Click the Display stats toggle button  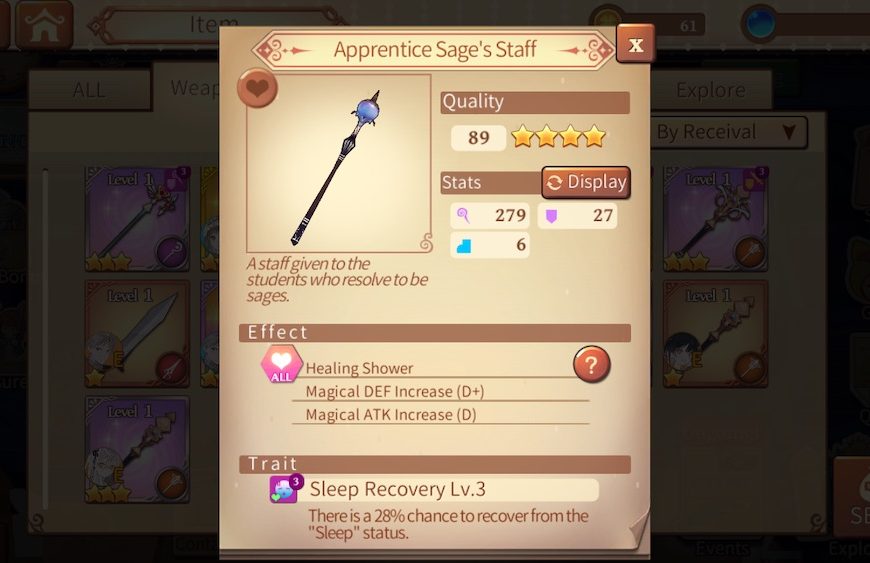(586, 182)
